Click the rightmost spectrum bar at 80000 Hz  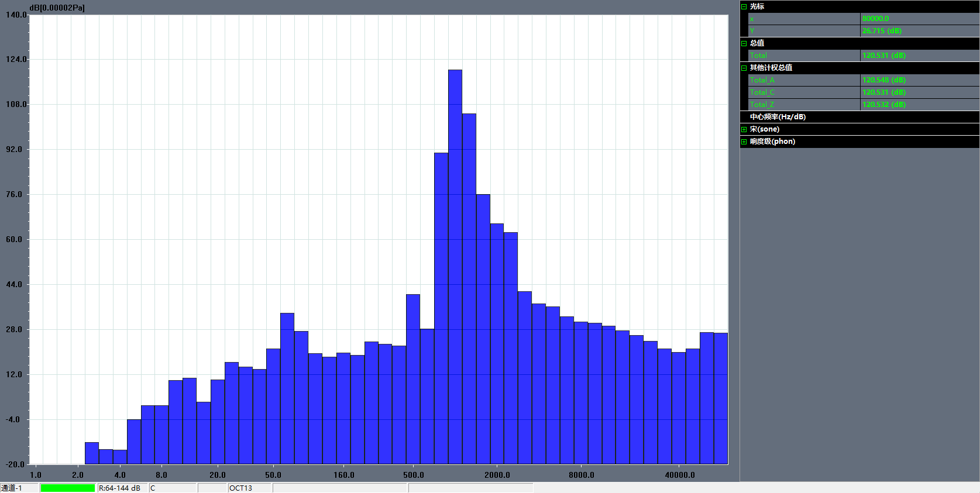(721, 398)
